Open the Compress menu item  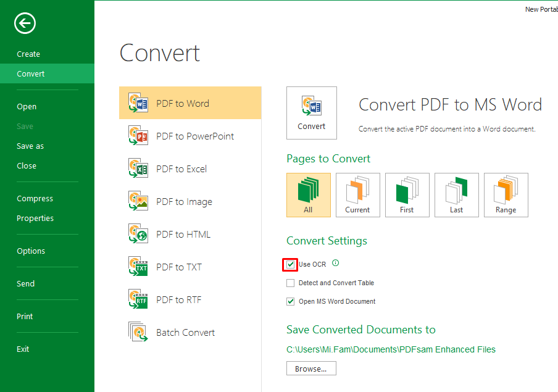coord(35,199)
